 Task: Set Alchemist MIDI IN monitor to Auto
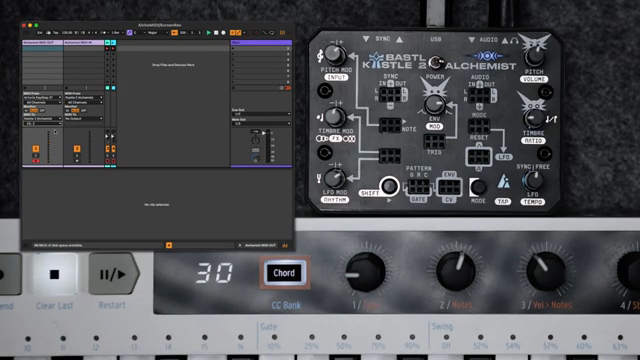75,110
